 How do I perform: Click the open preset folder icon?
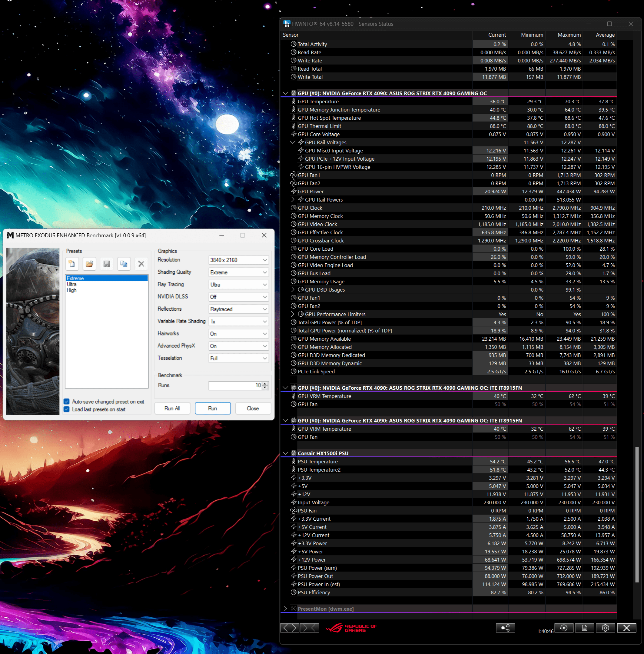coord(89,264)
